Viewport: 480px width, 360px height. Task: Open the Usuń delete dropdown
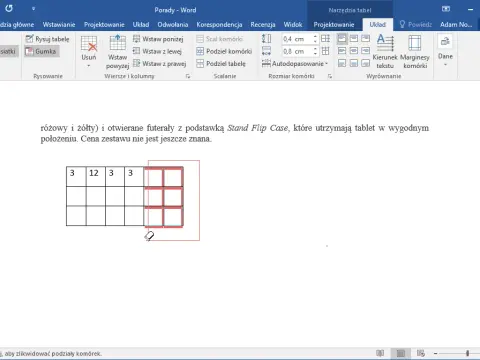(89, 52)
